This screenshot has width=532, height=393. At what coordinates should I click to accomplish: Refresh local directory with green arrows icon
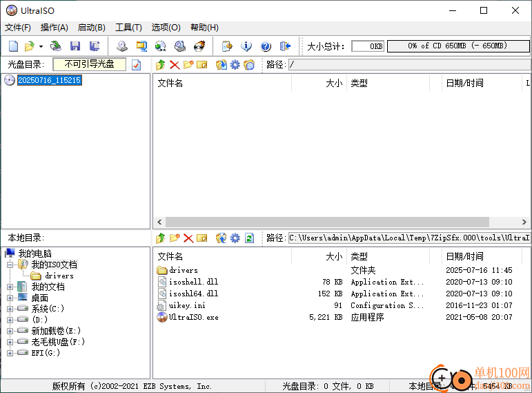(249, 238)
